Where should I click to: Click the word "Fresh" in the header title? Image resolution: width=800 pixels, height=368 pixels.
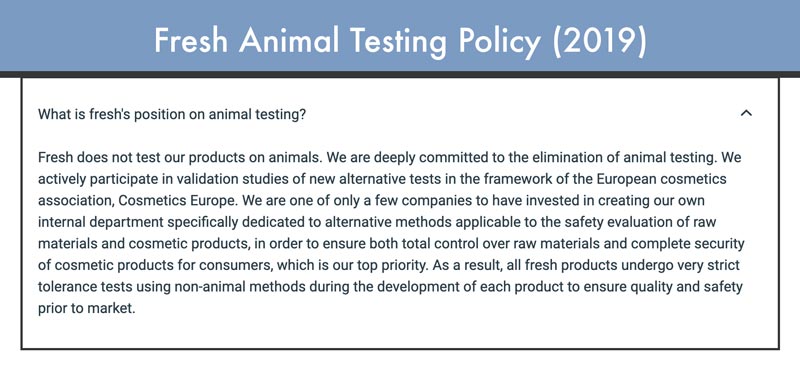191,40
